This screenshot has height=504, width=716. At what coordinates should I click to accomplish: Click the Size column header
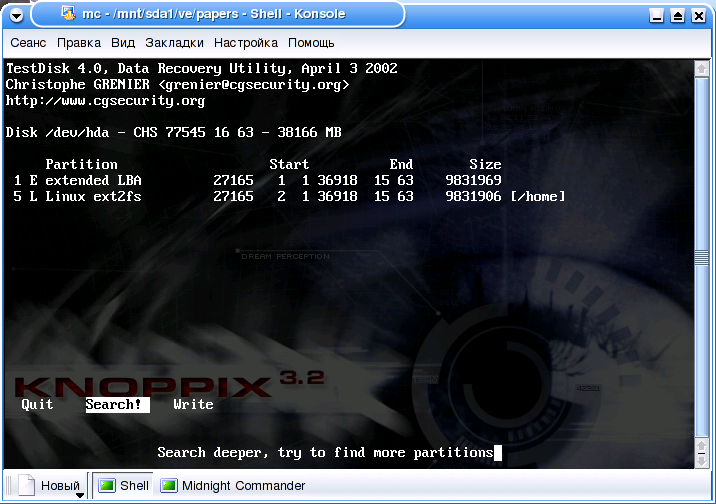[485, 164]
